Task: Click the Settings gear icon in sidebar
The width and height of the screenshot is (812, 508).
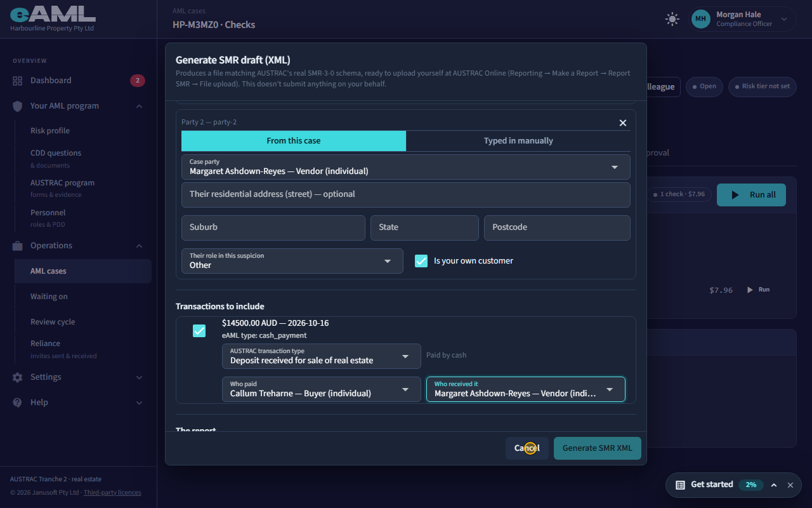Action: coord(17,377)
